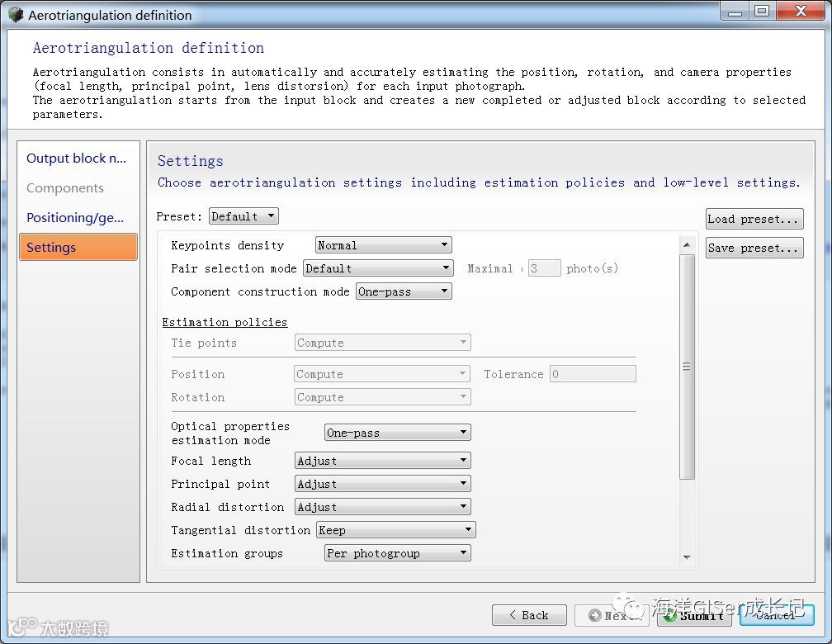Open the Preset dropdown
The width and height of the screenshot is (832, 644).
[x=243, y=216]
